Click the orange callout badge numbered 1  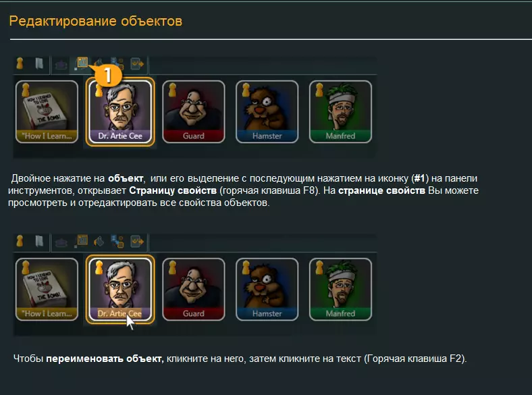point(107,75)
